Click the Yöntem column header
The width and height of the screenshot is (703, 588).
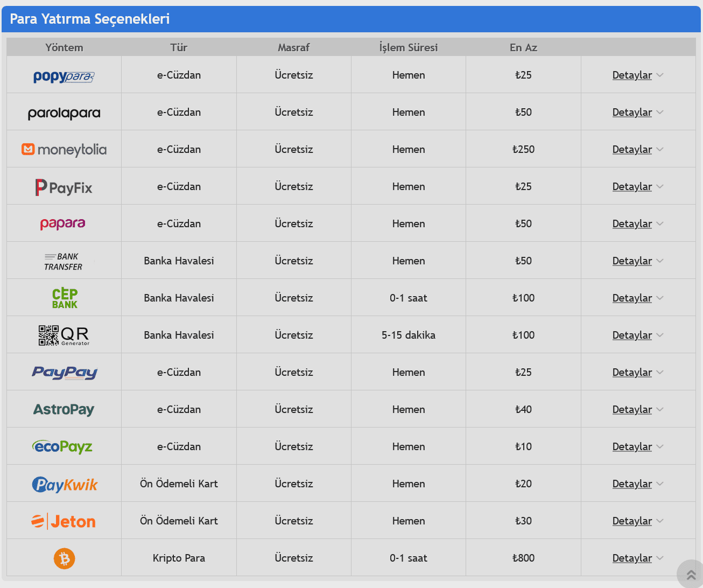64,47
